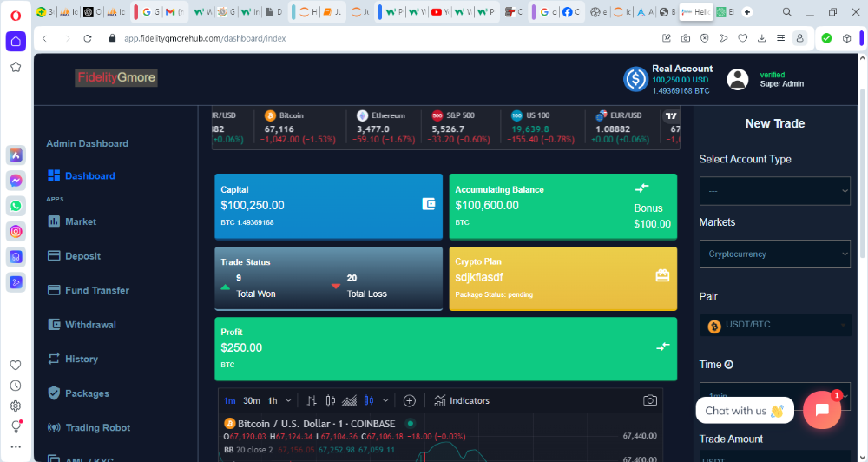
Task: Click the wallet icon on Capital card
Action: point(428,204)
